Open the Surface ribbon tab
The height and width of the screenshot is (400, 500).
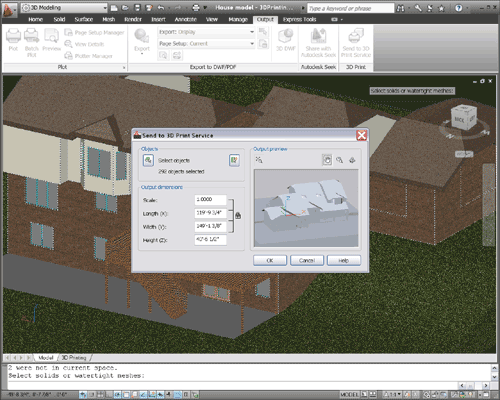(x=84, y=20)
